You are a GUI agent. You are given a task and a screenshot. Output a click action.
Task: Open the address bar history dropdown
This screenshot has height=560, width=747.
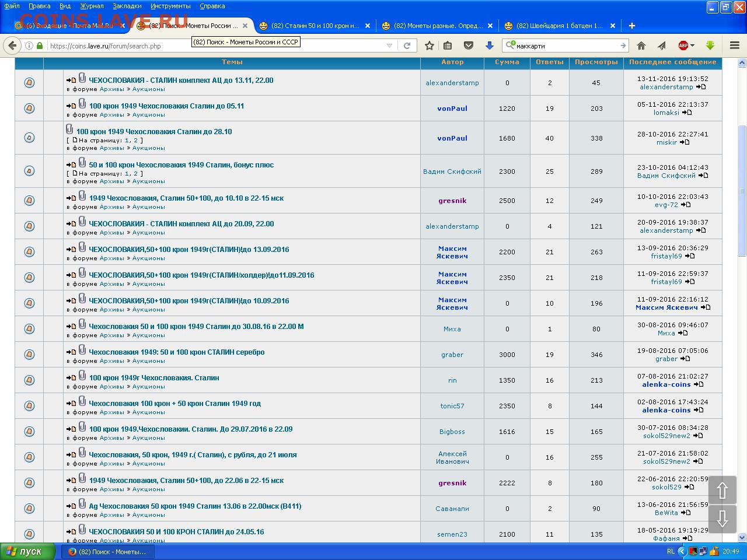(389, 45)
